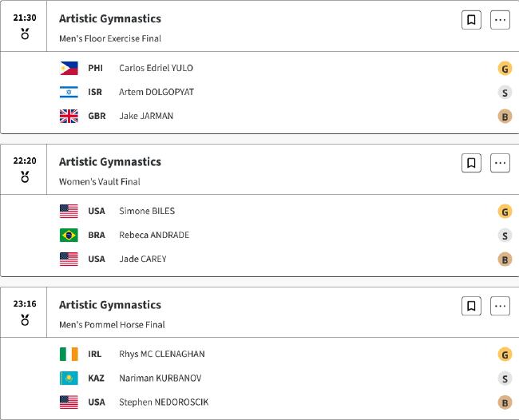Click the silver medal badge for Artem Dolgopyat
Image resolution: width=519 pixels, height=420 pixels.
(x=505, y=93)
